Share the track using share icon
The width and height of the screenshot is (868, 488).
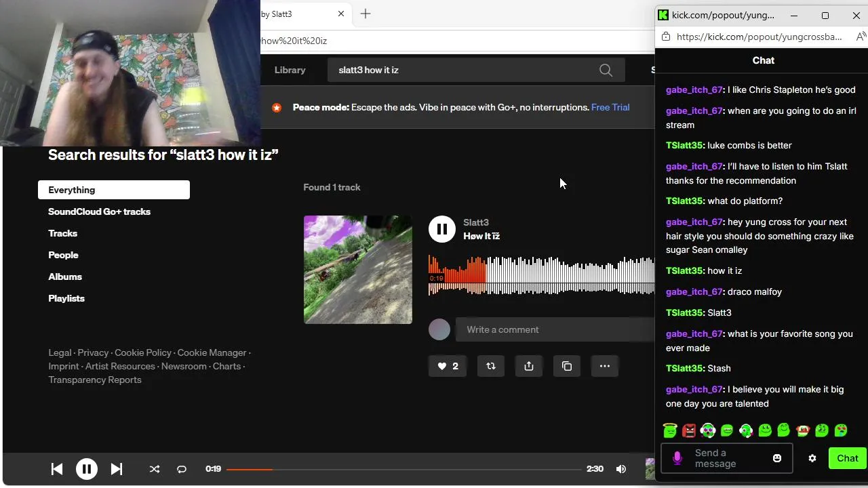529,366
